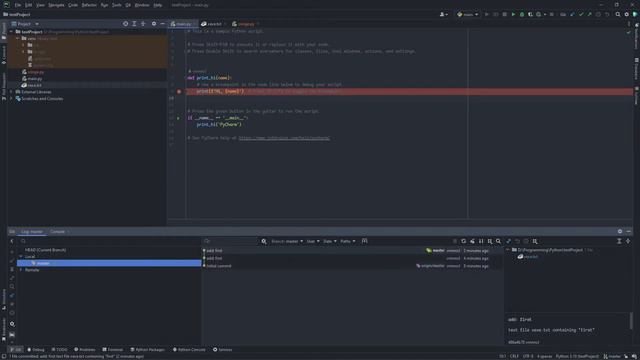Click the stop square icon in toolbar
This screenshot has width=640, height=360.
551,14
